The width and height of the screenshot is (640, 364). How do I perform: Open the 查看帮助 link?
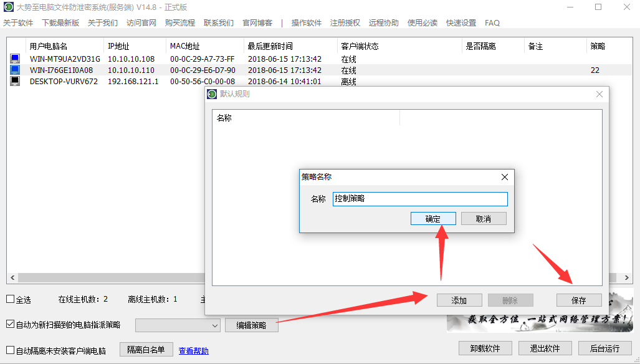[x=193, y=351]
